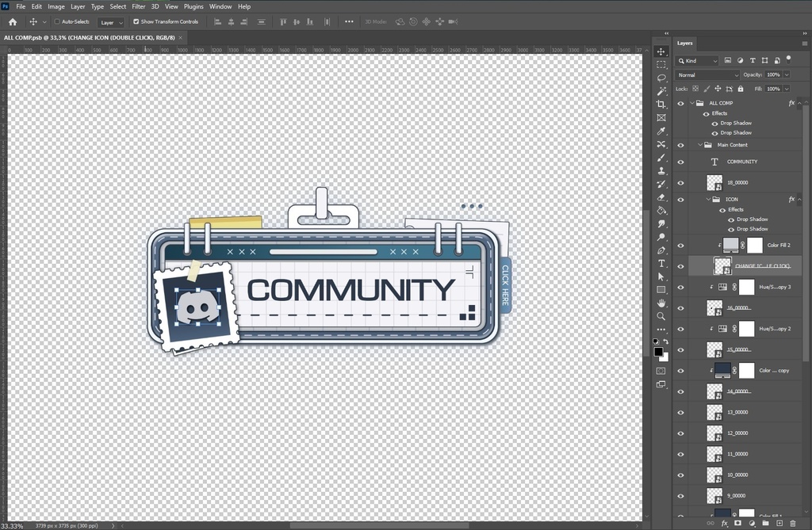Viewport: 812px width, 530px height.
Task: Select the Zoom tool
Action: [661, 316]
